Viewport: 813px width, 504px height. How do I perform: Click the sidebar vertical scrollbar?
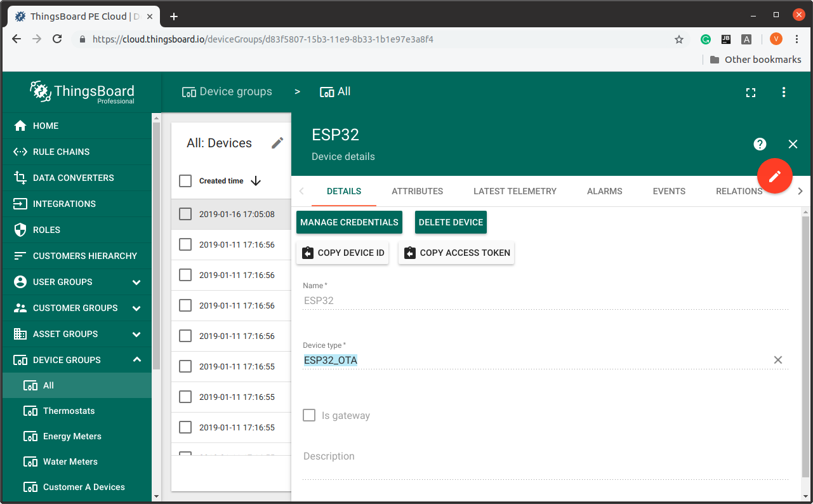(x=156, y=244)
